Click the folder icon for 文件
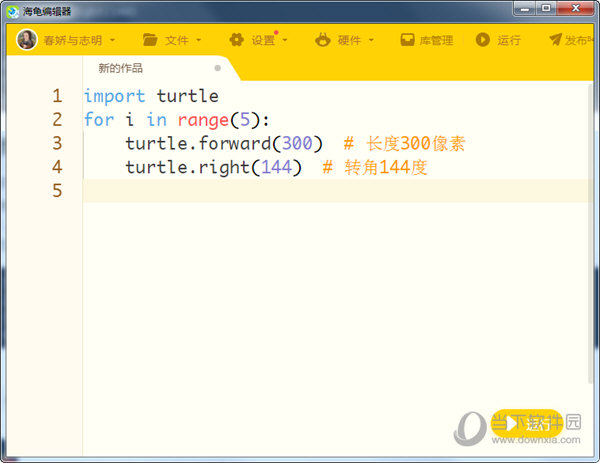Viewport: 600px width, 463px height. 150,40
